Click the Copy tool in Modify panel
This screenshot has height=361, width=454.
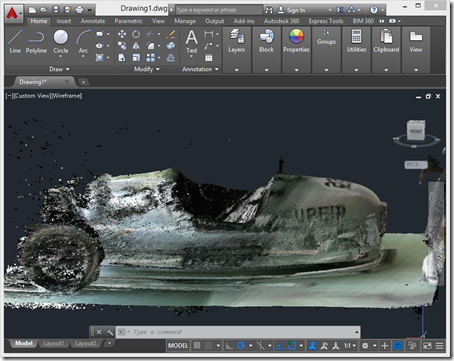[x=122, y=46]
